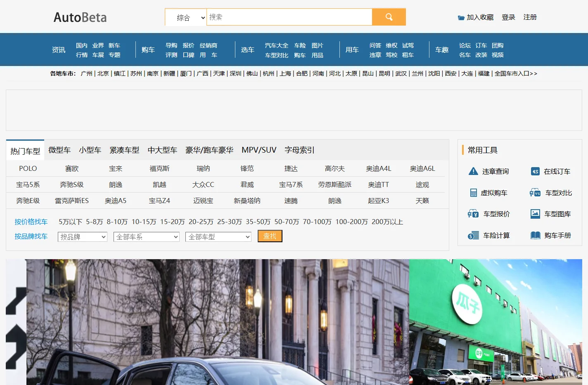Click the 按品牌找车 label link

31,236
